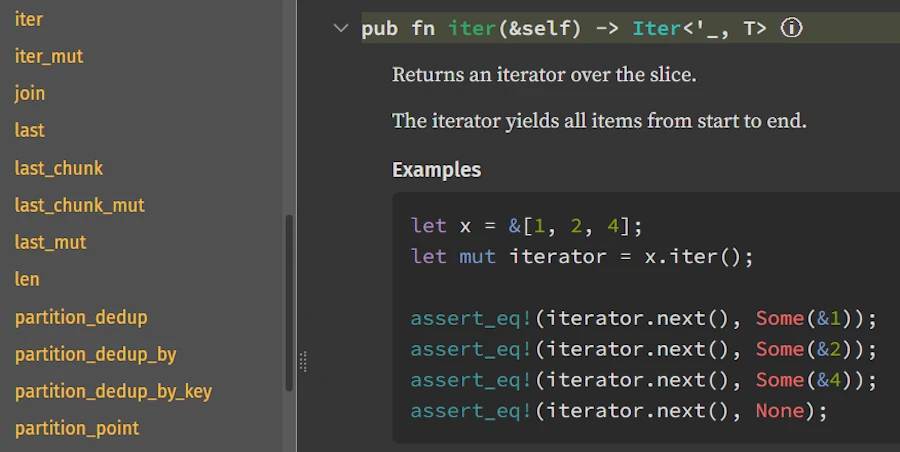The height and width of the screenshot is (452, 900).
Task: Collapse the iter function documentation
Action: pos(341,29)
